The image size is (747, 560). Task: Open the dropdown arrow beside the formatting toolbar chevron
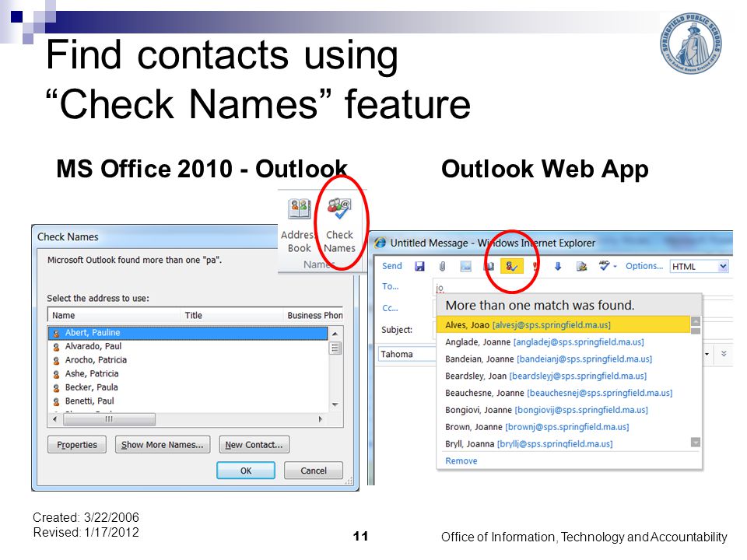pos(707,354)
